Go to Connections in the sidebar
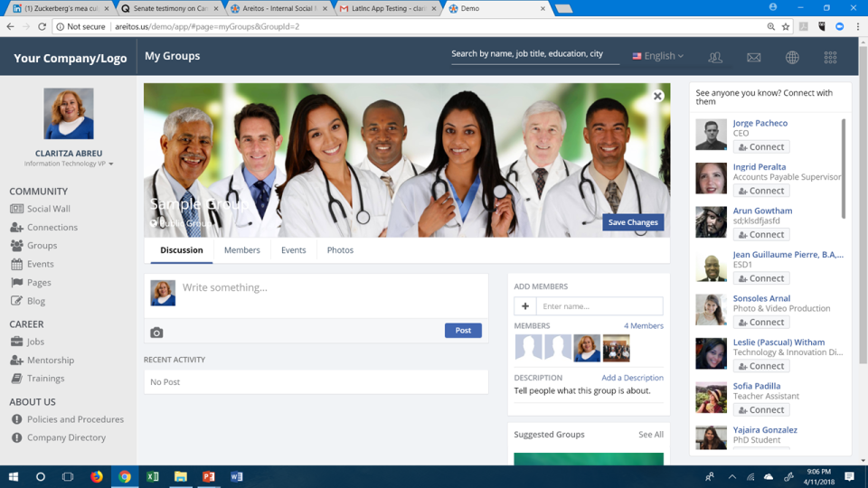This screenshot has height=488, width=868. click(44, 228)
